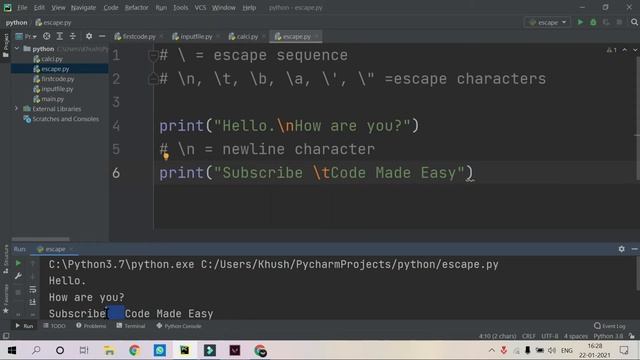This screenshot has width=640, height=360.
Task: Toggle the Favorites side tool window button
Action: tap(6, 298)
